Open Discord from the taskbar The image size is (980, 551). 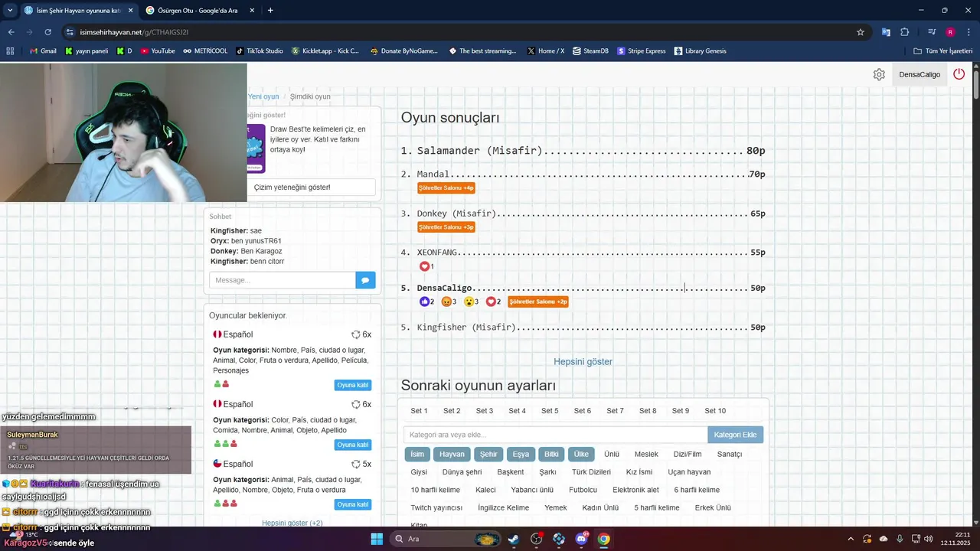point(581,539)
